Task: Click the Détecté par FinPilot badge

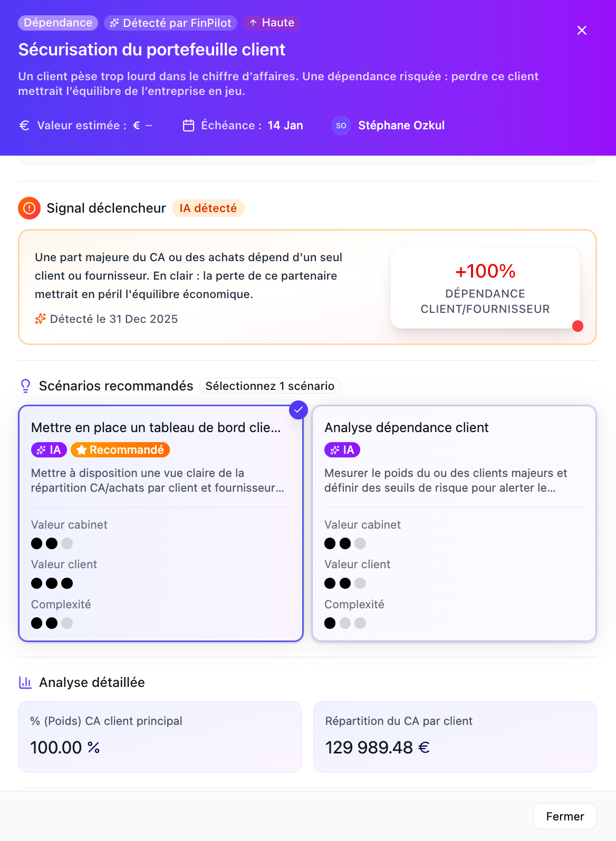Action: pyautogui.click(x=170, y=23)
